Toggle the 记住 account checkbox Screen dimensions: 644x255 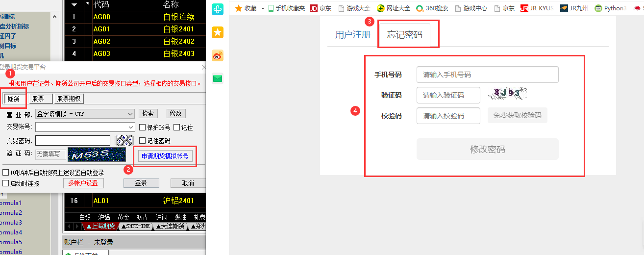point(177,127)
